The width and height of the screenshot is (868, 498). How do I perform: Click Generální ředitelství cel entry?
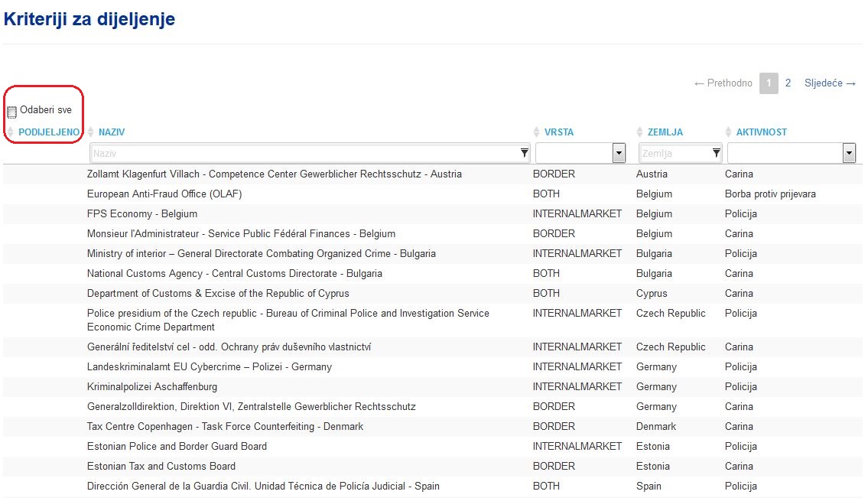click(229, 347)
